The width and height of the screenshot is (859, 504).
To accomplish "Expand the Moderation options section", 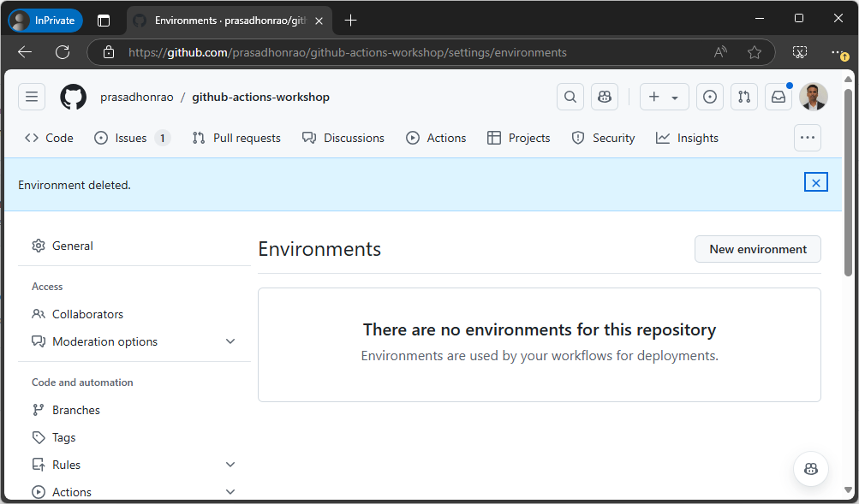I will (x=230, y=341).
